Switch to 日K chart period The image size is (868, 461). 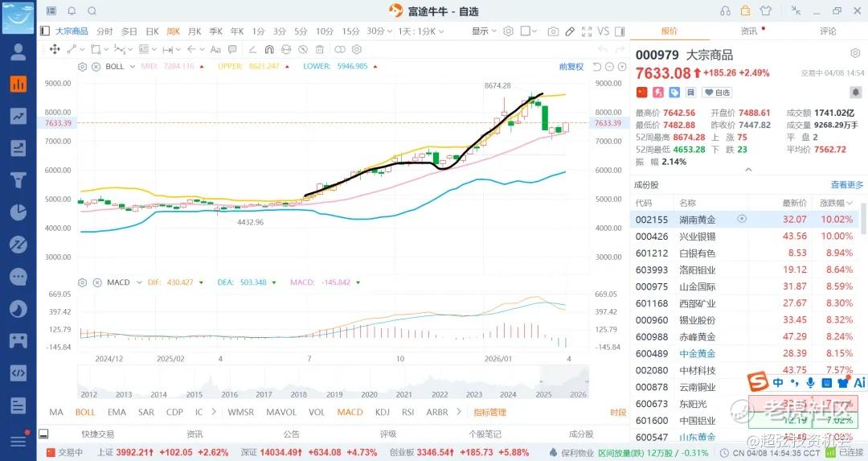[x=152, y=31]
